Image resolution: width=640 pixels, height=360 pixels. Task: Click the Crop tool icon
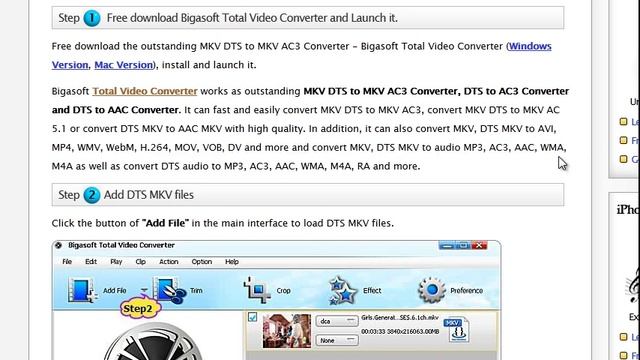coord(257,290)
